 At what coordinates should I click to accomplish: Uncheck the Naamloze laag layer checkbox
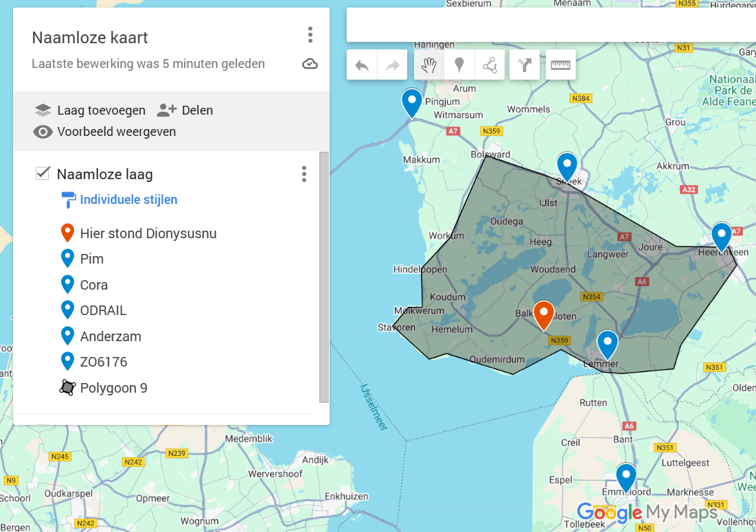[43, 173]
